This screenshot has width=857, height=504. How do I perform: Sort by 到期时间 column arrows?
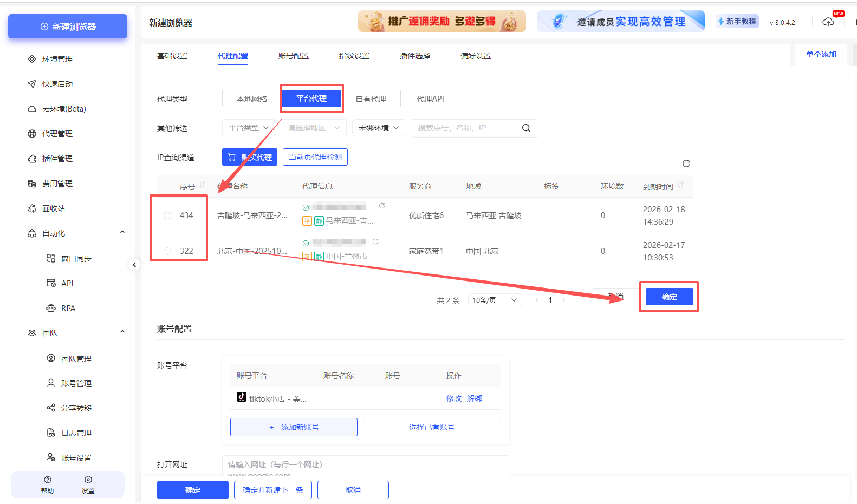pyautogui.click(x=680, y=185)
